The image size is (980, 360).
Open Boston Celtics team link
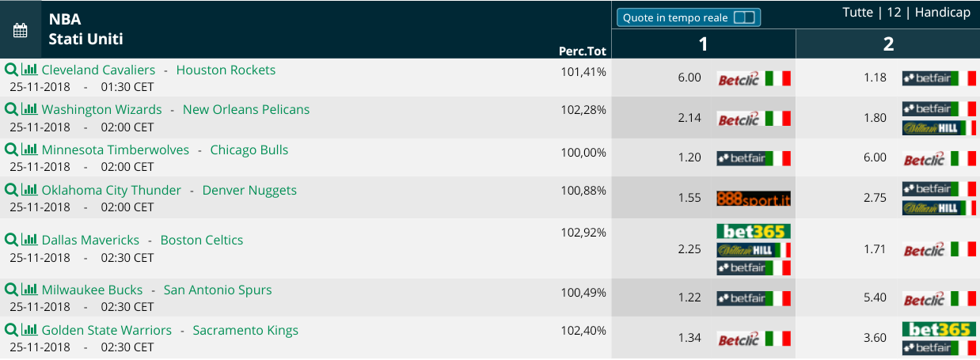point(202,240)
